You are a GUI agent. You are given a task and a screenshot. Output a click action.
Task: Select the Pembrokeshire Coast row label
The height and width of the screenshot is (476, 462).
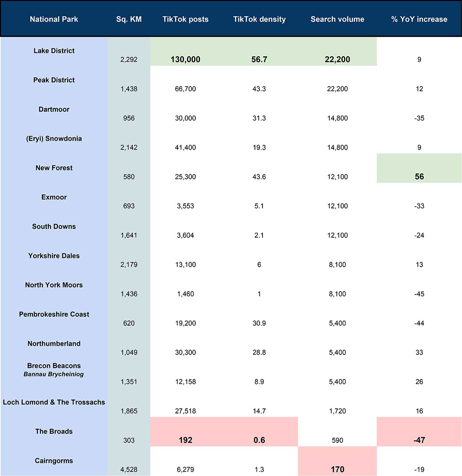pos(54,314)
